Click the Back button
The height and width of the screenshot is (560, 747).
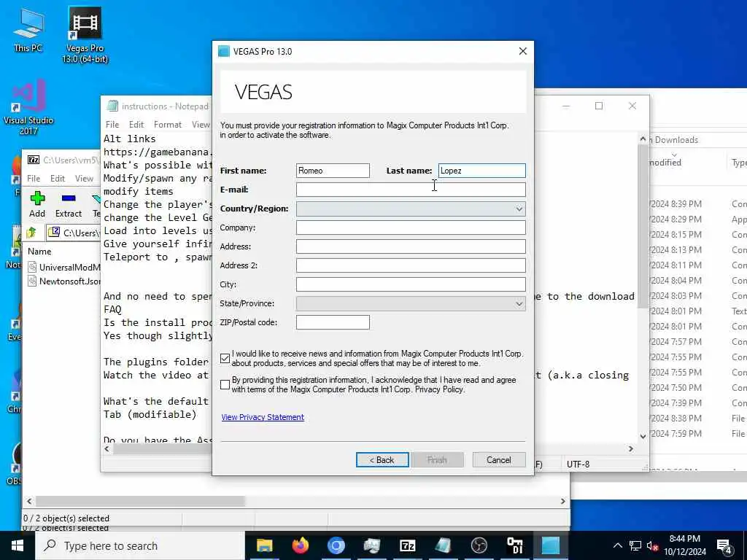coord(382,460)
